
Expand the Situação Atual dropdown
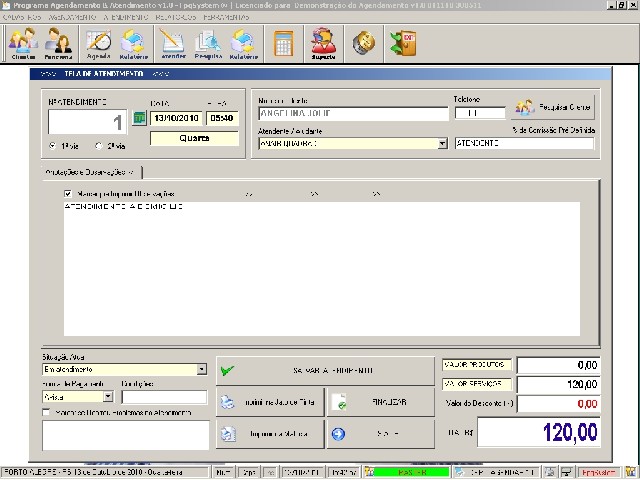[202, 369]
